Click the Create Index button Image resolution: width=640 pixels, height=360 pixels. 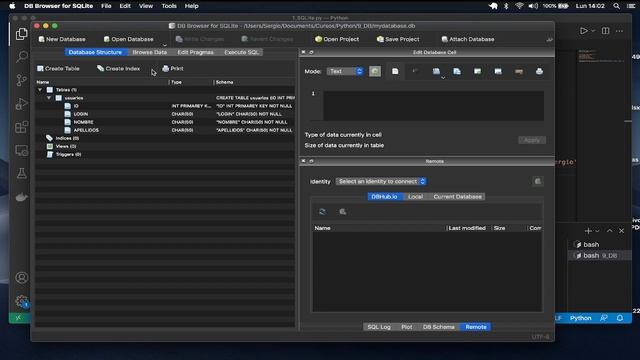pyautogui.click(x=118, y=69)
